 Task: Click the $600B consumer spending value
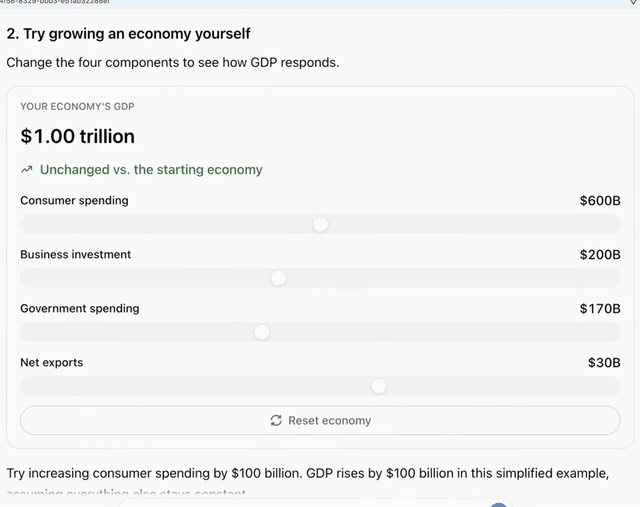pos(600,201)
